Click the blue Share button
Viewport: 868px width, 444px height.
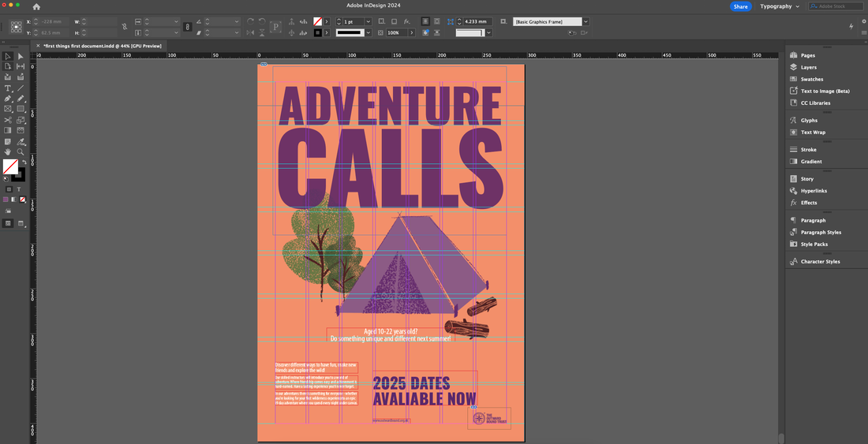pyautogui.click(x=740, y=6)
